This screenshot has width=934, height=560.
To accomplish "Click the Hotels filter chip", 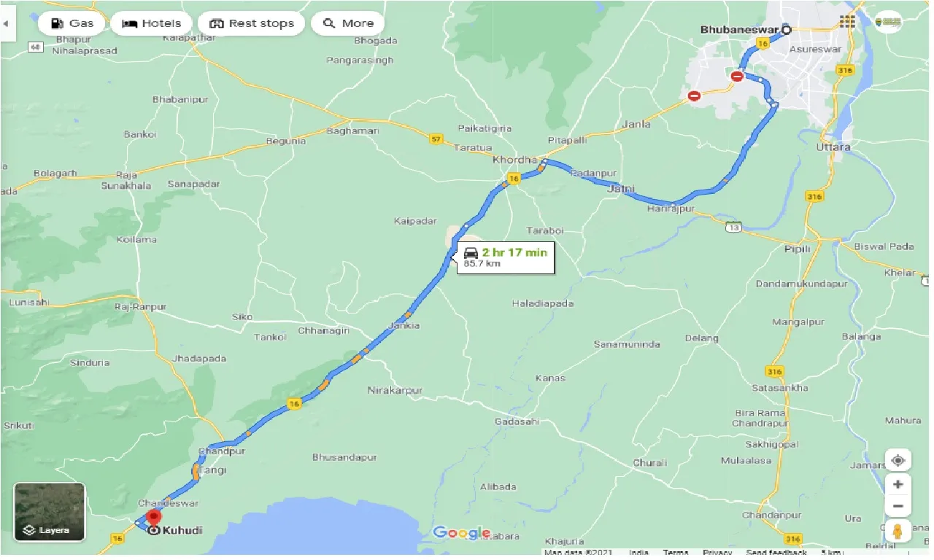I will [x=151, y=23].
